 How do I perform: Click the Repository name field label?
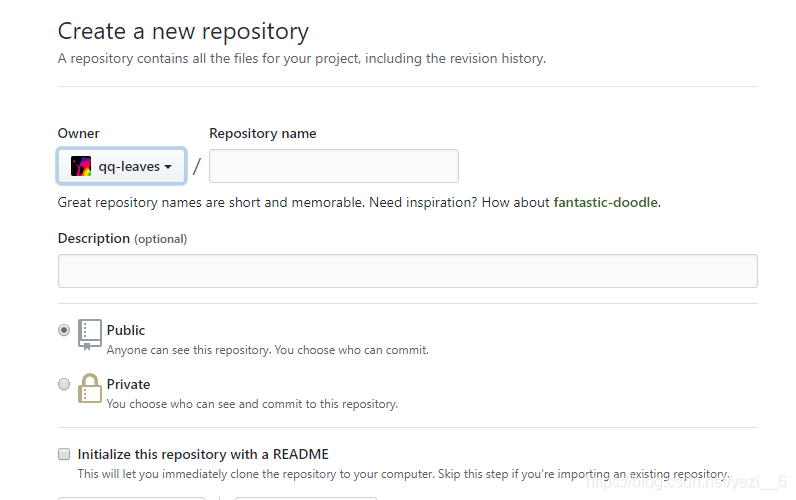[262, 133]
